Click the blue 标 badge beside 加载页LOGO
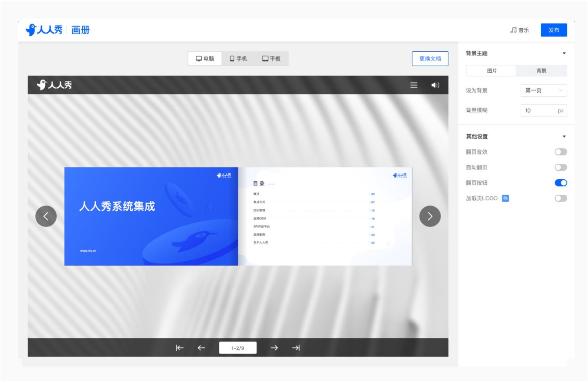This screenshot has width=588, height=382. [505, 198]
